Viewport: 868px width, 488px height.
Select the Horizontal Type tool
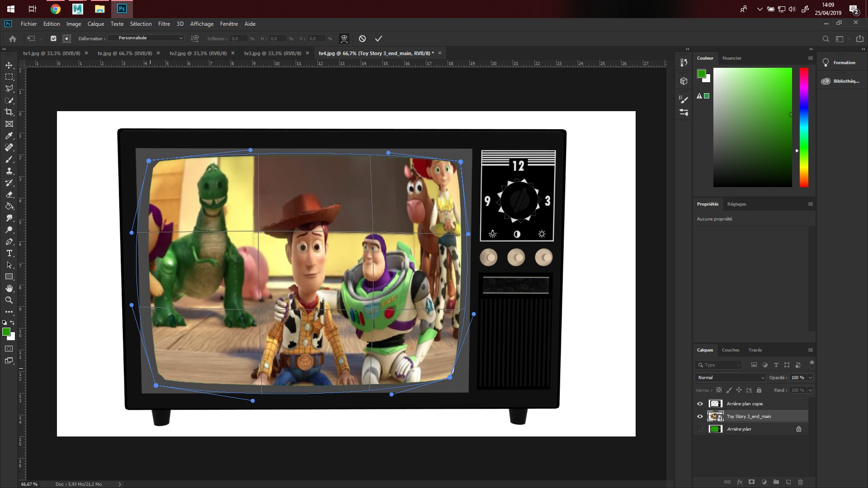pos(9,253)
